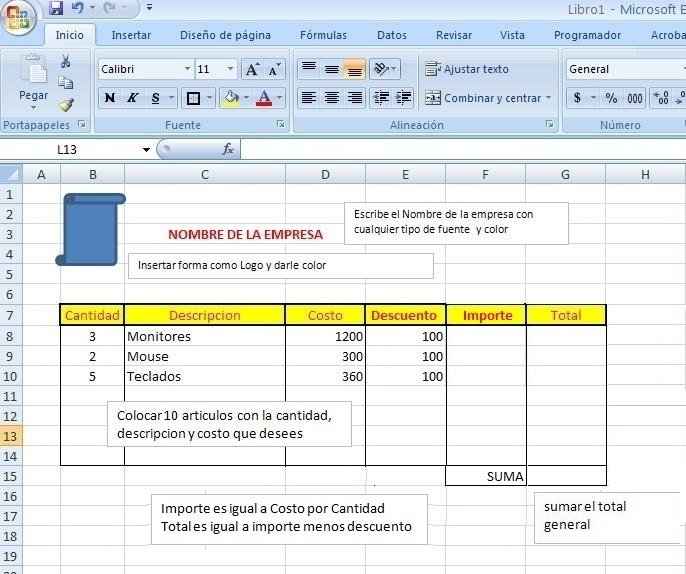The image size is (686, 574).
Task: Select the Format Painter brush
Action: (66, 104)
